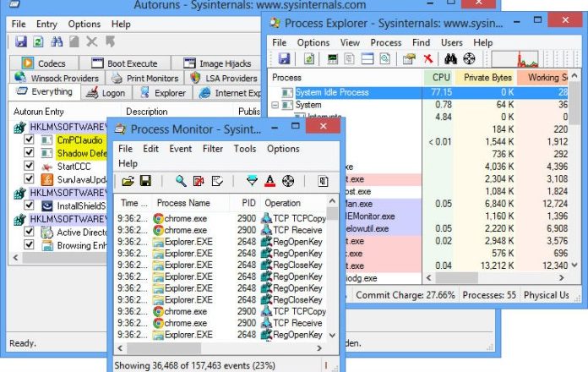Click the magnifier Capture icon in Process Monitor
This screenshot has height=372, width=588.
pyautogui.click(x=181, y=181)
